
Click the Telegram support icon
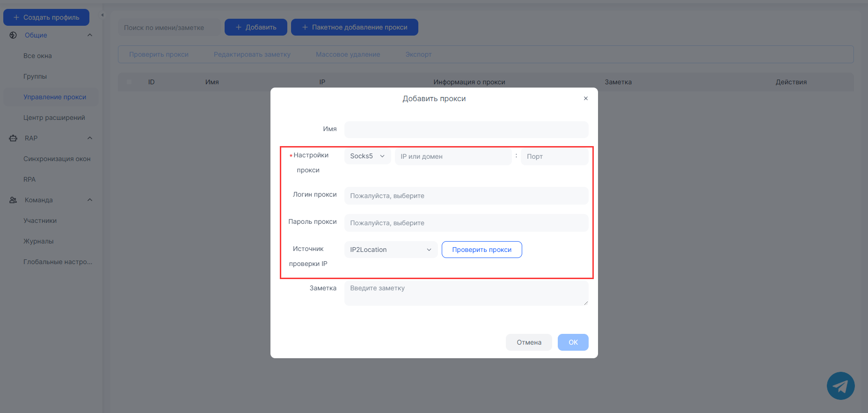(x=840, y=386)
